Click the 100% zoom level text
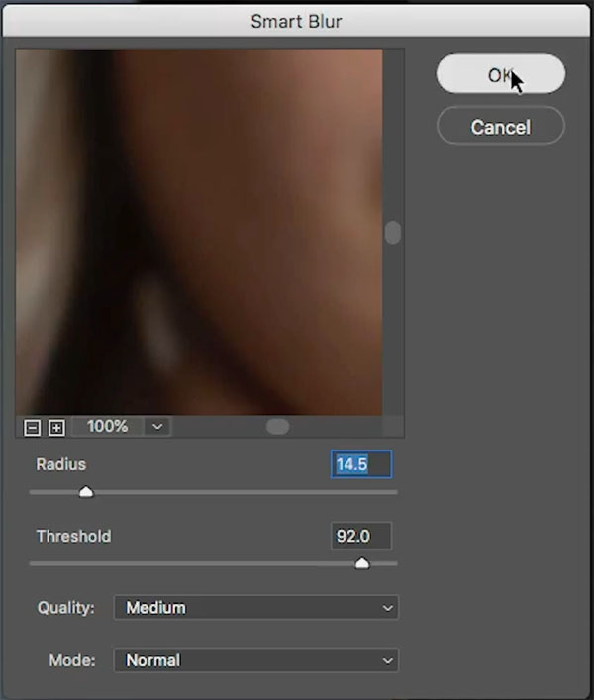The width and height of the screenshot is (594, 700). coord(108,426)
